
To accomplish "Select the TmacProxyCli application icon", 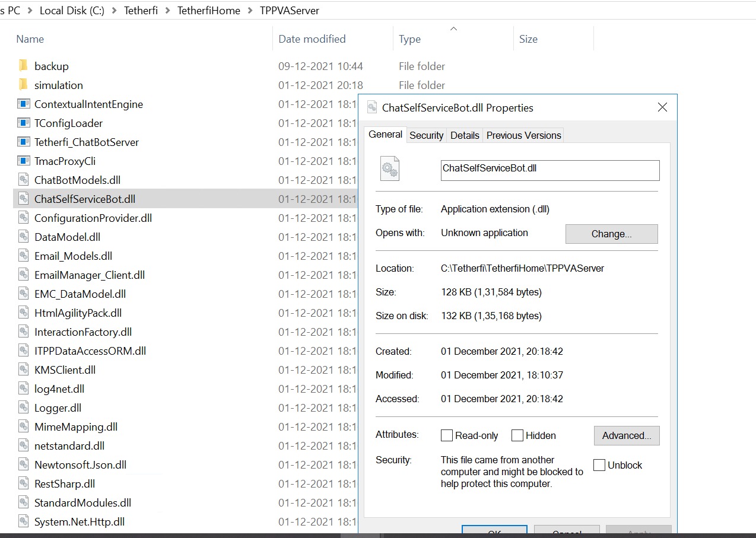I will click(x=22, y=161).
